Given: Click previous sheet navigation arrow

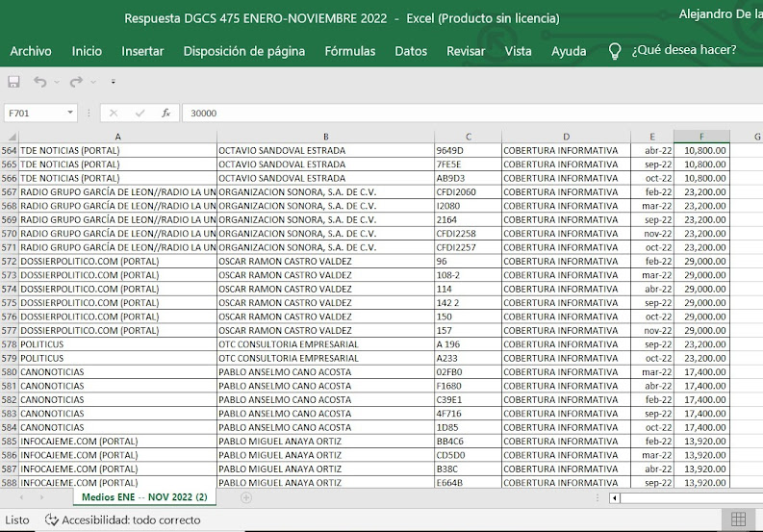Looking at the screenshot, I should (x=21, y=497).
